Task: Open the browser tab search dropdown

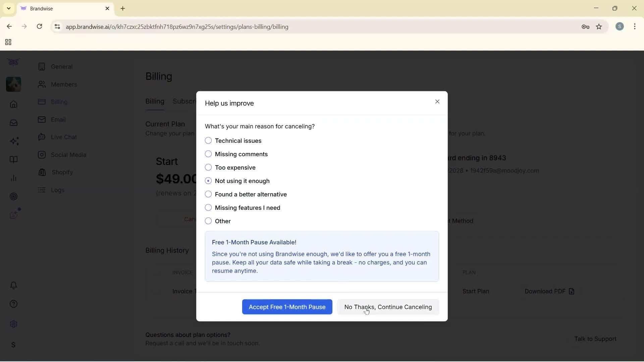Action: click(8, 8)
